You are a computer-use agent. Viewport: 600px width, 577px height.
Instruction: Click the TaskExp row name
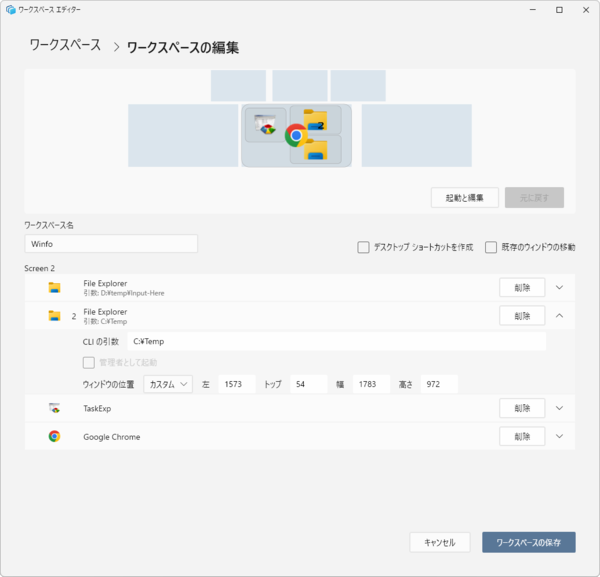[97, 408]
